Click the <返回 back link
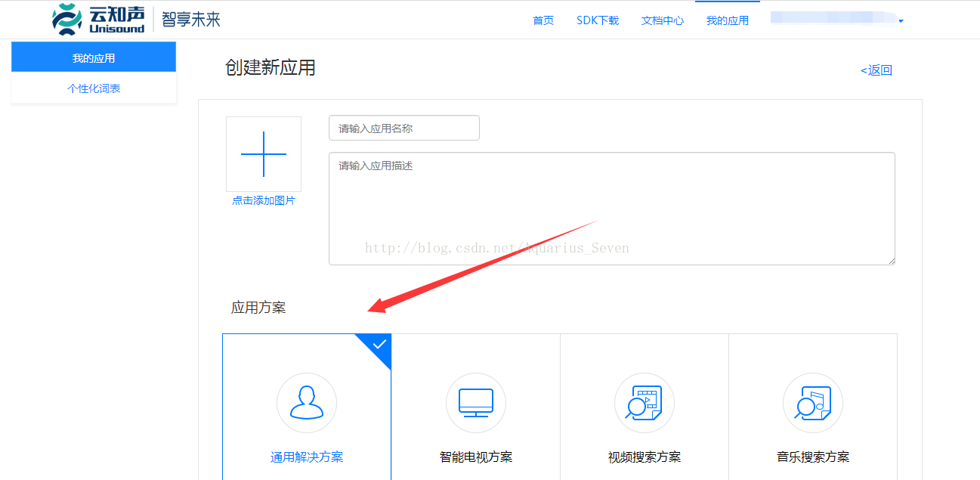The height and width of the screenshot is (480, 980). 876,70
